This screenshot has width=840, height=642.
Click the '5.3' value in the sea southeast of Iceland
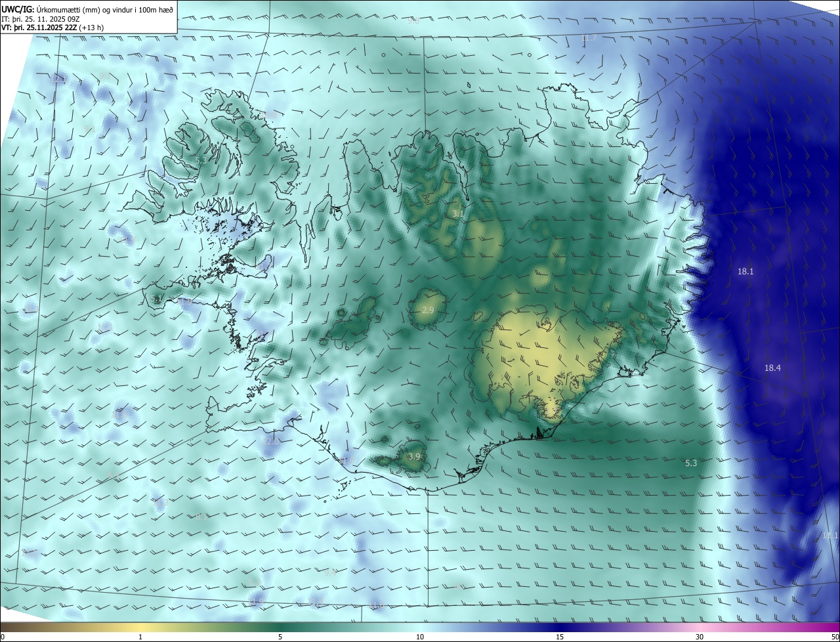click(x=691, y=463)
